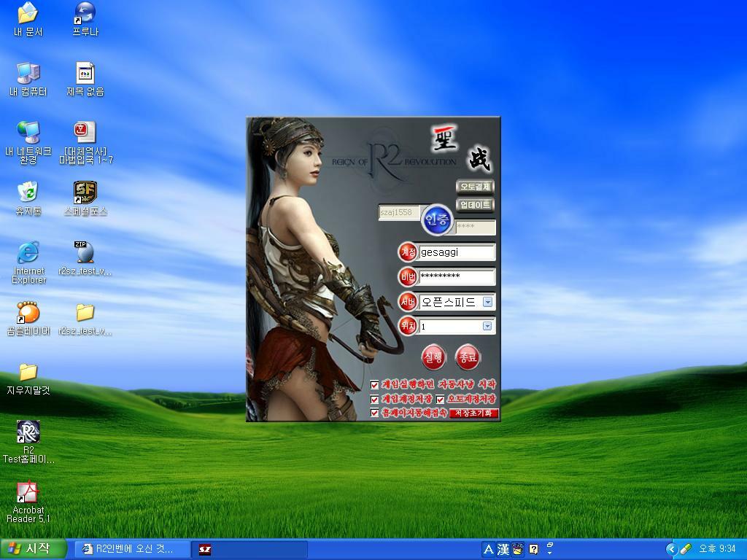Select the Internet Explorer desktop icon

tap(28, 262)
